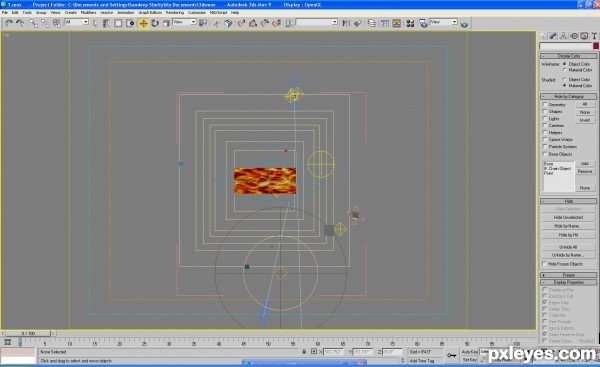Collapse the Display Color rollout

(x=569, y=56)
